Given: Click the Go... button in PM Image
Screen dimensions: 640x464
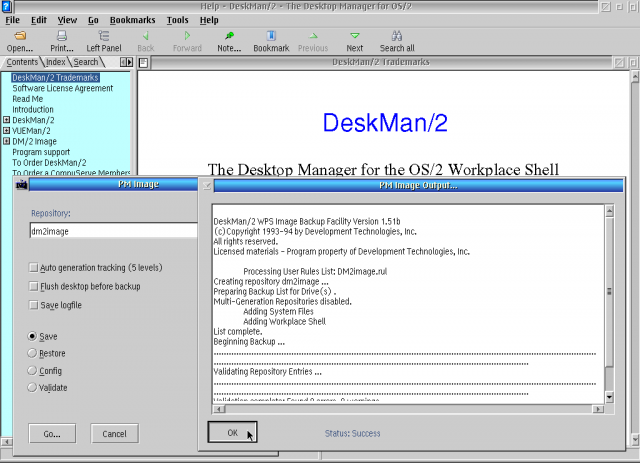Looking at the screenshot, I should click(x=52, y=434).
